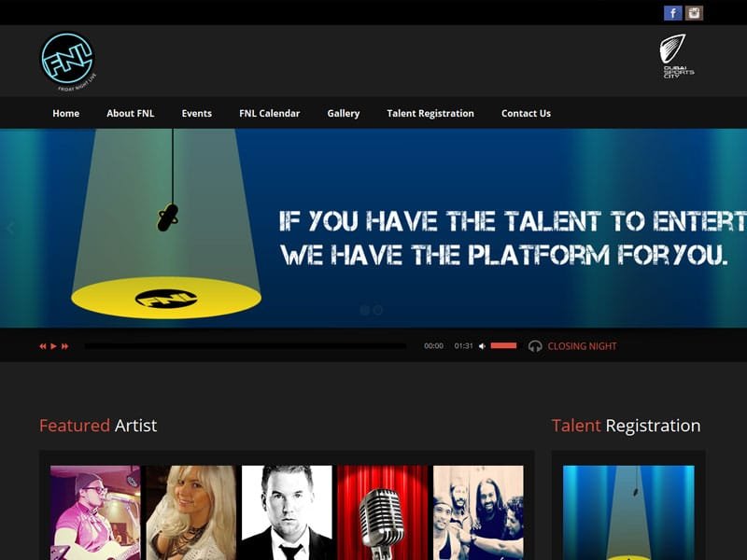
Task: Click the headphones icon beside Closing Night
Action: [535, 346]
